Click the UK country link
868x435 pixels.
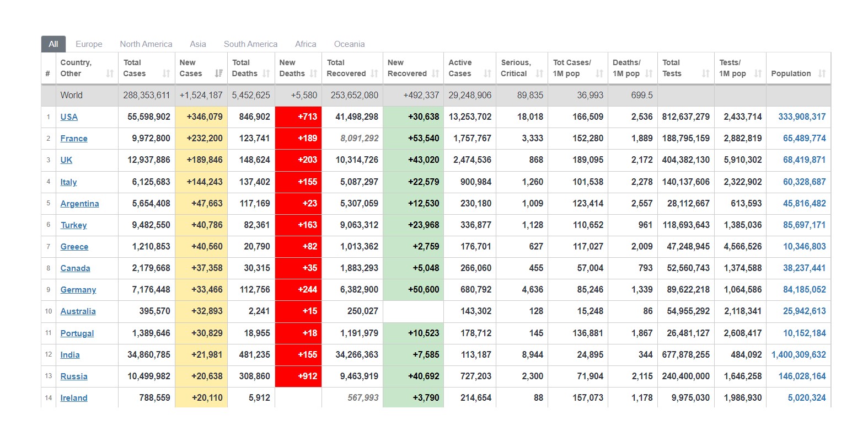click(x=66, y=160)
